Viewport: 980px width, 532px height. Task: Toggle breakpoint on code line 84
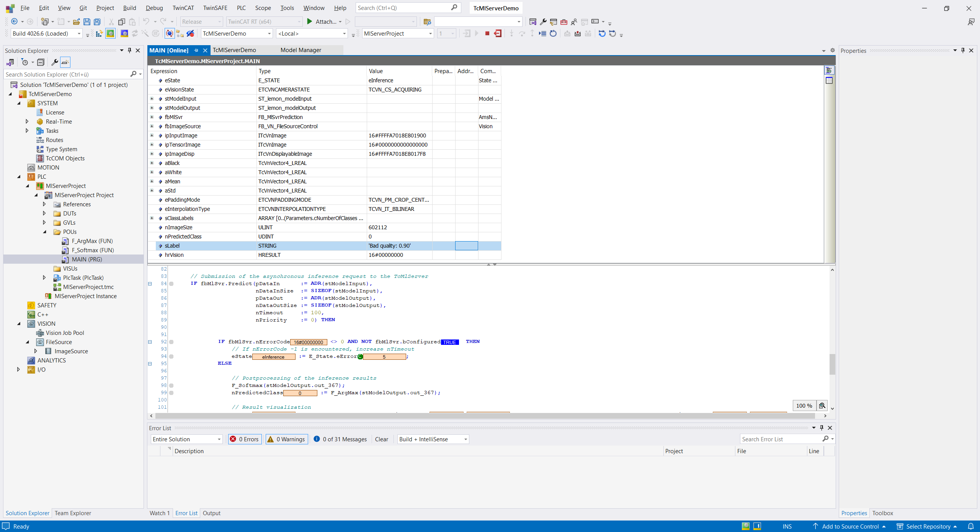coord(171,284)
